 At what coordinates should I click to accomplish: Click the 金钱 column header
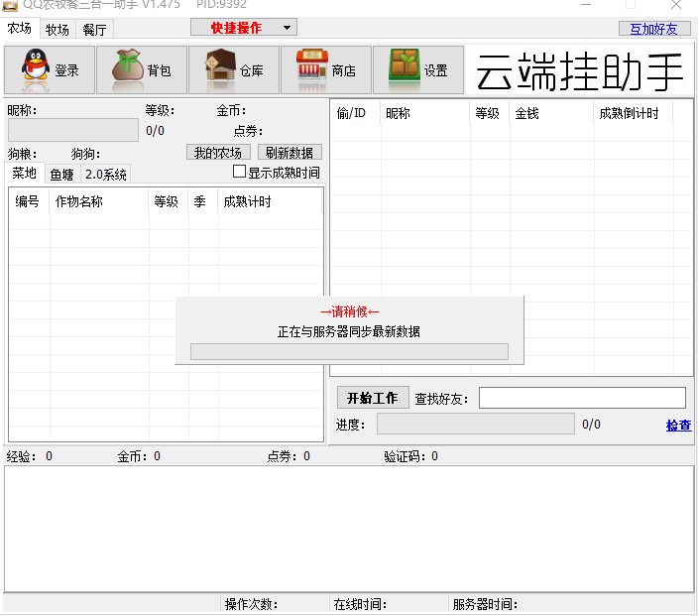tap(551, 113)
